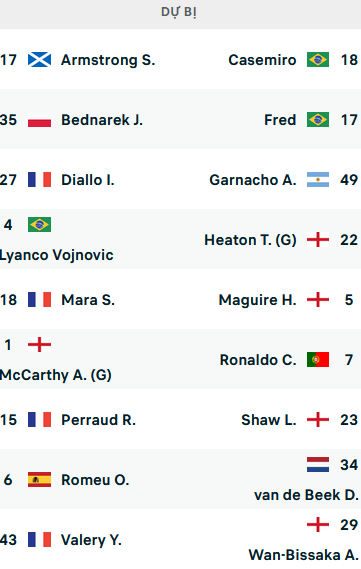Open Maguire H. player page
The width and height of the screenshot is (361, 569).
258,300
